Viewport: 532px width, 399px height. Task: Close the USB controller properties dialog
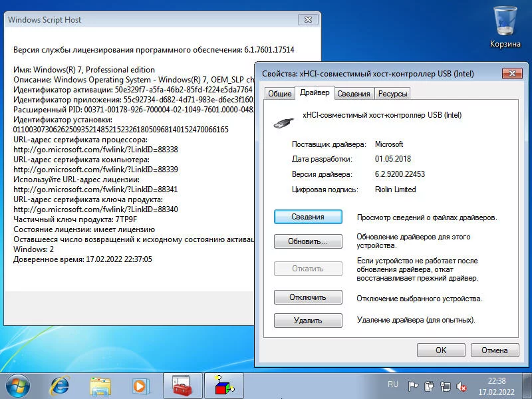coord(512,73)
